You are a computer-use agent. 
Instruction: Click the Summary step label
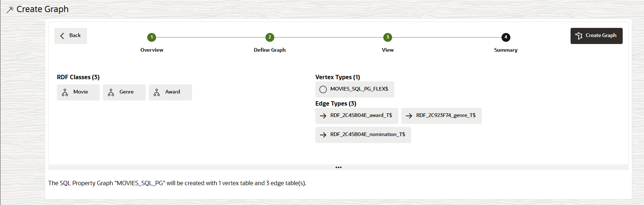coord(506,50)
